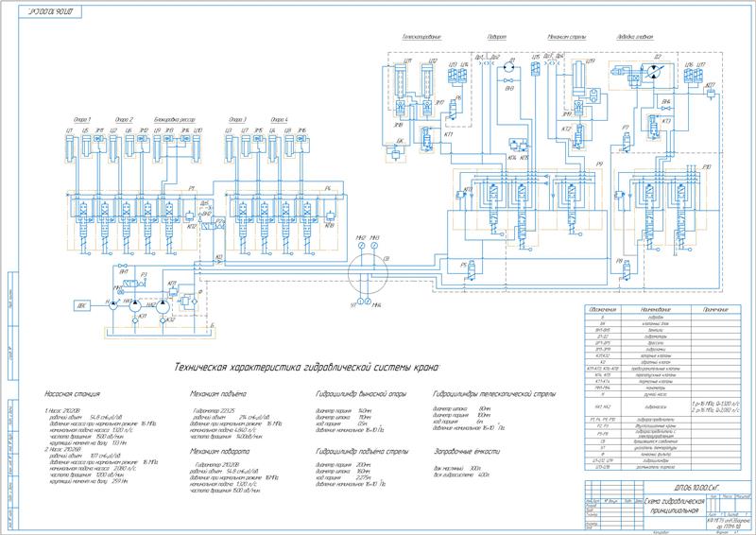Image resolution: width=756 pixels, height=535 pixels.
Task: Select the 'Насосная станция' heading
Action: click(73, 394)
